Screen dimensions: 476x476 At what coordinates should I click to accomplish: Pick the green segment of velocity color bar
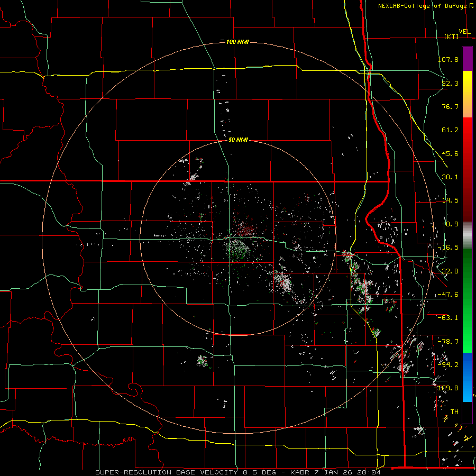click(467, 300)
